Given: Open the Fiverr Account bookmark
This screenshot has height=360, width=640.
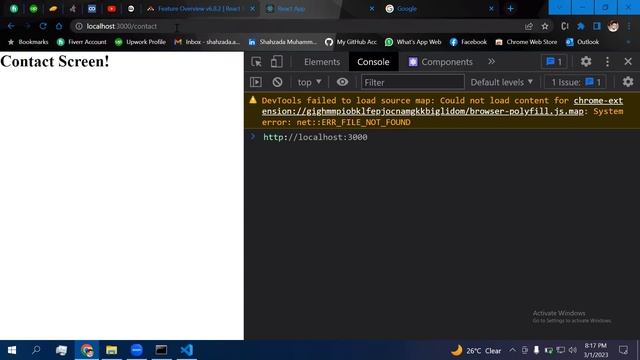Looking at the screenshot, I should [x=82, y=42].
